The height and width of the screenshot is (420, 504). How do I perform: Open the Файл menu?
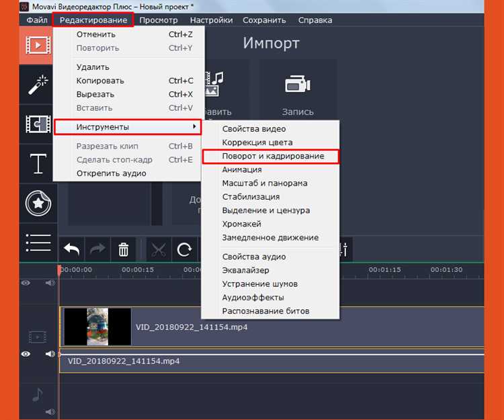point(37,20)
